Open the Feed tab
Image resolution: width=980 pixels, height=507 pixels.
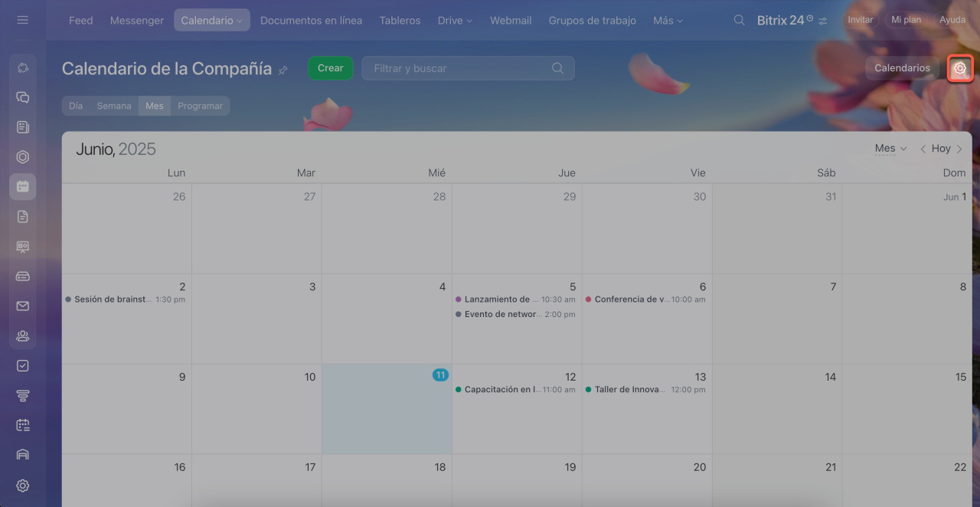pos(80,21)
